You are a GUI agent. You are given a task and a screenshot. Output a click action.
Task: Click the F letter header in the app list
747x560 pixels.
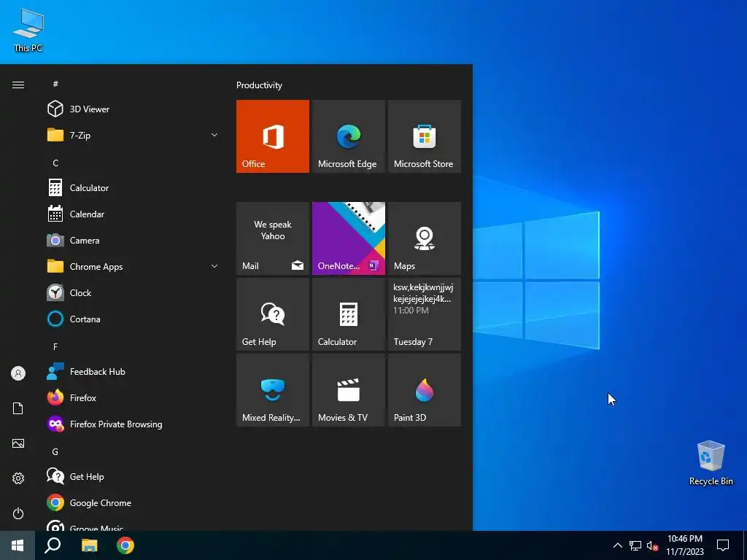(55, 346)
